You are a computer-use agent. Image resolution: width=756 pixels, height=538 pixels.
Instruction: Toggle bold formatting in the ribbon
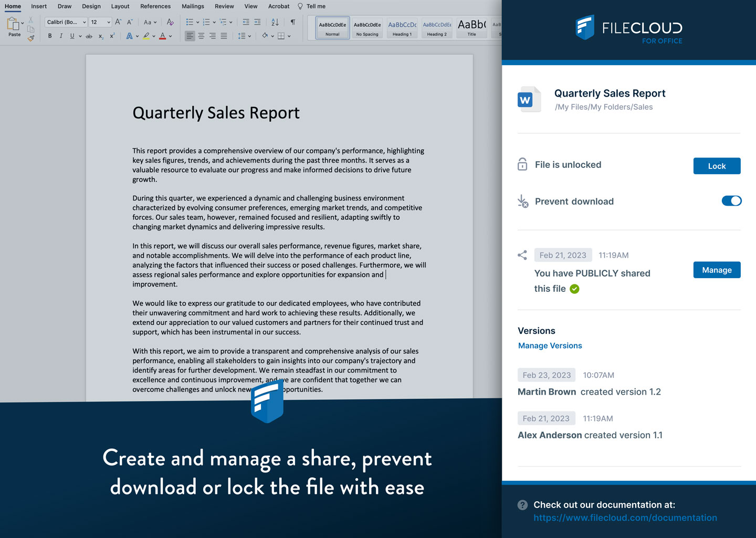tap(49, 36)
